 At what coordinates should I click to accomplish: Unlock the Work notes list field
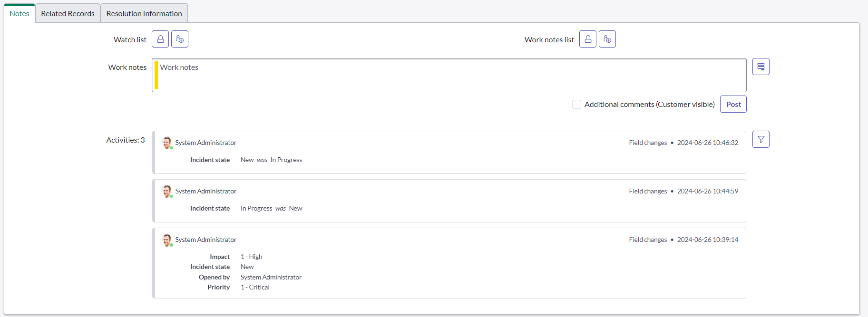click(588, 39)
